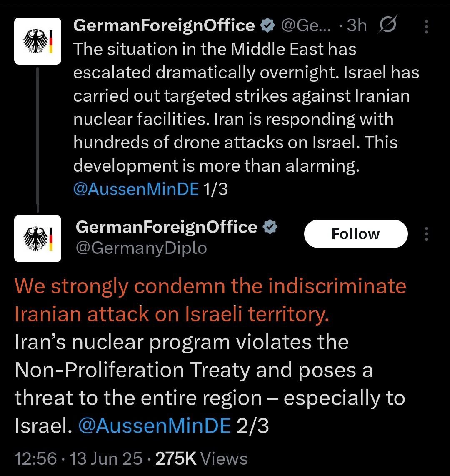Open the @AussenMinDE mention in the 2/3 tweet
The height and width of the screenshot is (476, 450).
(x=155, y=426)
